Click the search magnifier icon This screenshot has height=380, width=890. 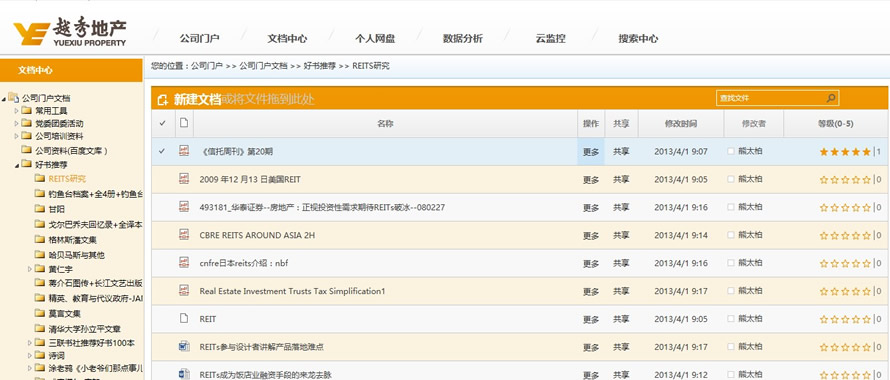point(830,98)
